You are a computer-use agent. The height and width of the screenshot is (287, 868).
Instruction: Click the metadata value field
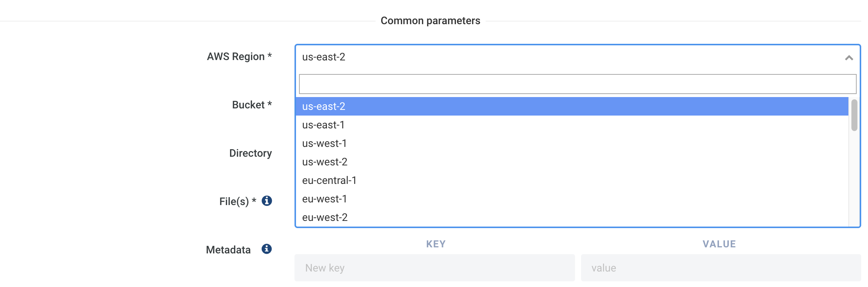pyautogui.click(x=721, y=268)
